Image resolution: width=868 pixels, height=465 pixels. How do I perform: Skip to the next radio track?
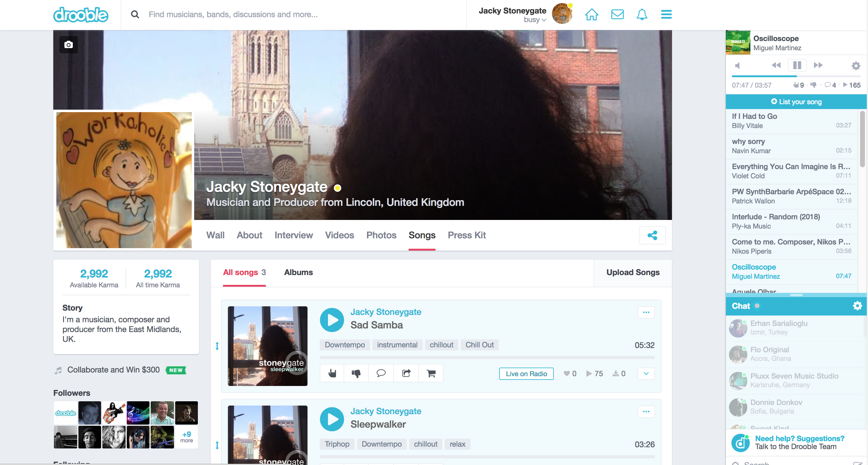(818, 65)
